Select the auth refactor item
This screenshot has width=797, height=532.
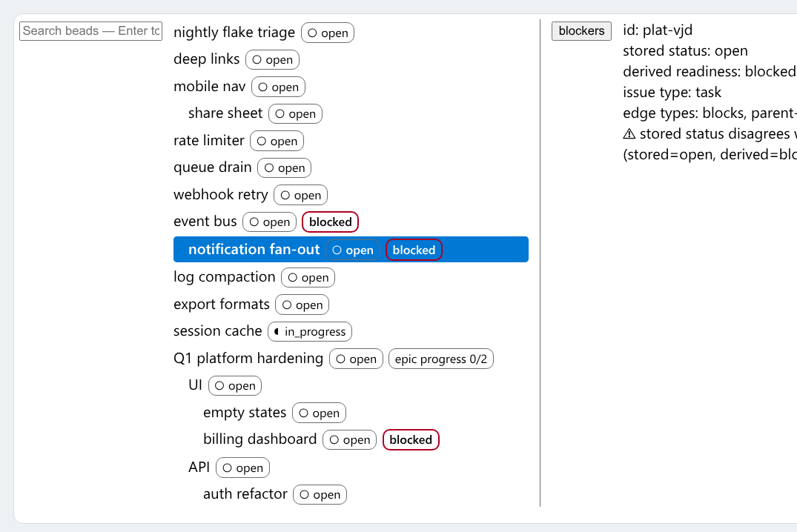(x=351, y=494)
